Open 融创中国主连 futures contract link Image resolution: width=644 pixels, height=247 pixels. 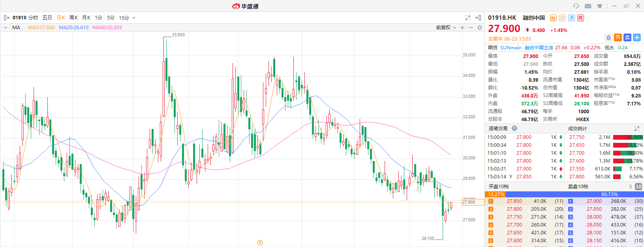pyautogui.click(x=539, y=47)
